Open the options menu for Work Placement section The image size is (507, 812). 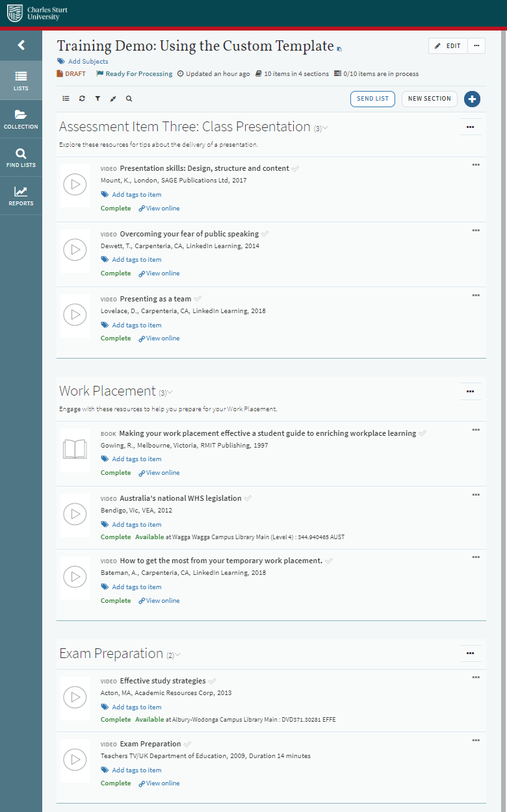pyautogui.click(x=471, y=391)
